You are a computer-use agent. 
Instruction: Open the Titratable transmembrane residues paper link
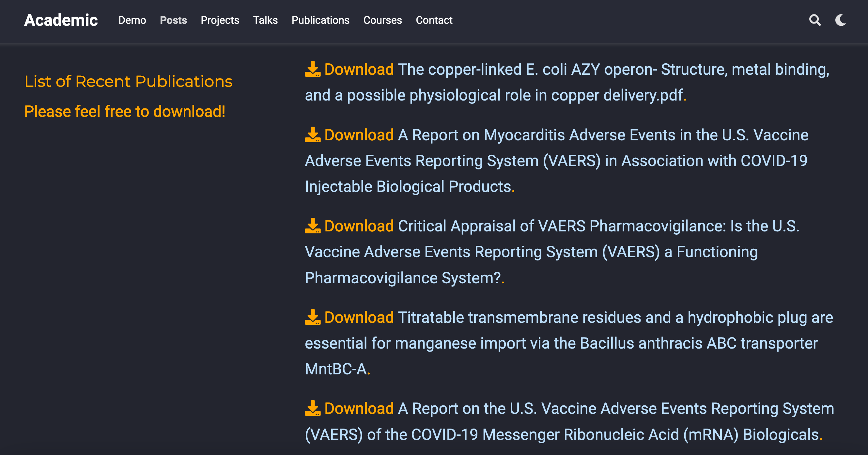[x=569, y=343]
